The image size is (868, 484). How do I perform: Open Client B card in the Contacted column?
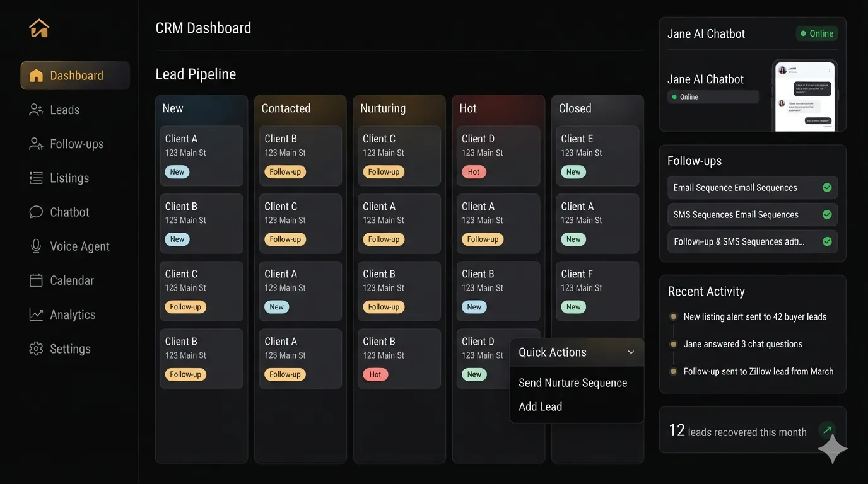pyautogui.click(x=300, y=156)
